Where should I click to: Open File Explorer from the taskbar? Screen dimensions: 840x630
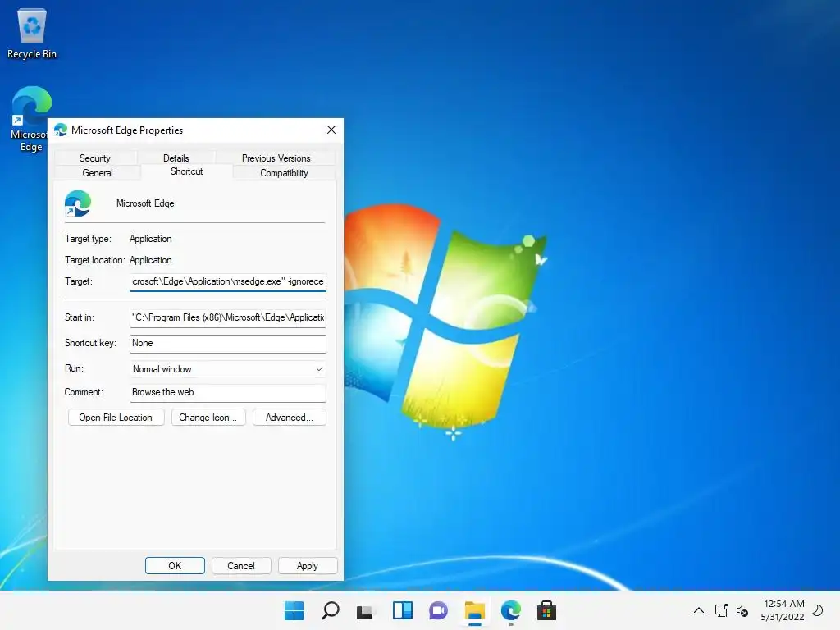tap(475, 610)
